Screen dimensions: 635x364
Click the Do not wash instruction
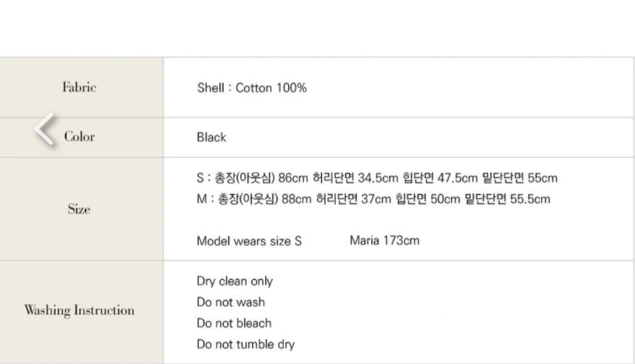click(x=231, y=302)
